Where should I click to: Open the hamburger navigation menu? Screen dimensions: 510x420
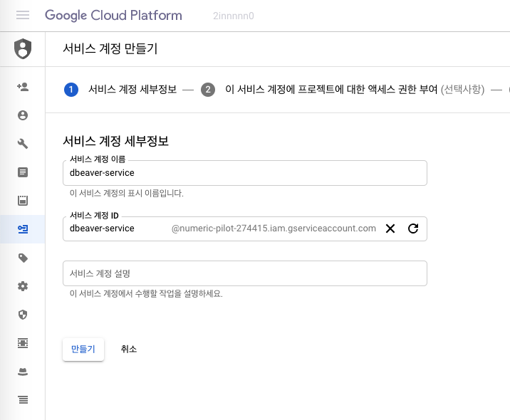tap(22, 15)
